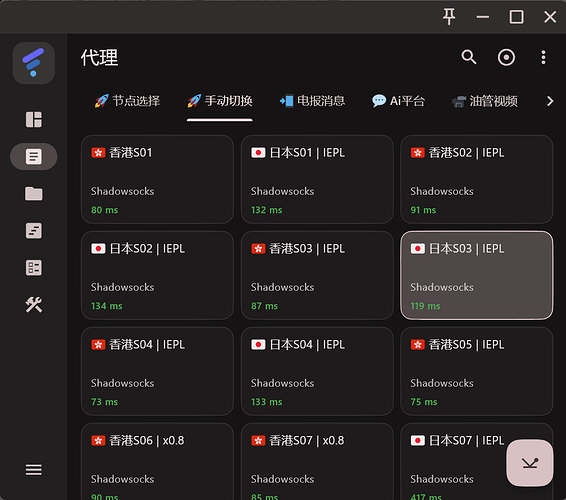
Task: Click the 75 ms delay on 香港S05
Action: pyautogui.click(x=424, y=402)
